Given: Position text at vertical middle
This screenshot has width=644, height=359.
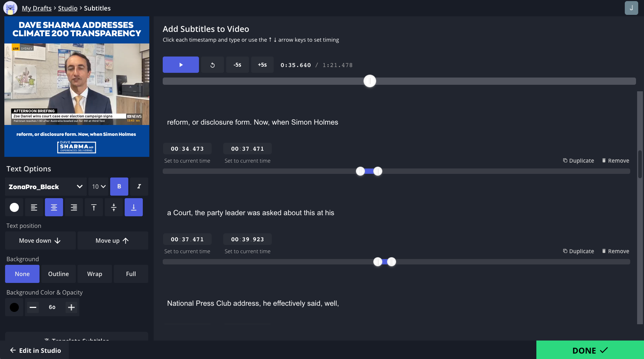Looking at the screenshot, I should click(x=114, y=207).
